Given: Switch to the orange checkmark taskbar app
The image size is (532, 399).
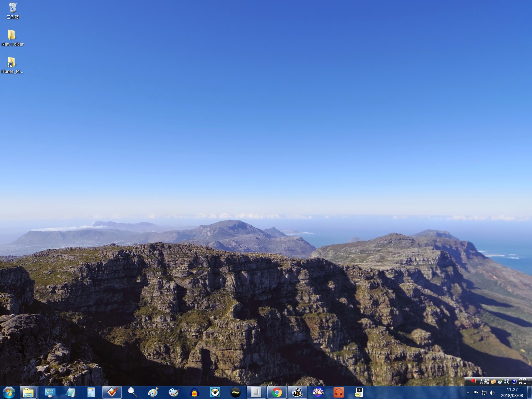Looking at the screenshot, I should pos(112,393).
